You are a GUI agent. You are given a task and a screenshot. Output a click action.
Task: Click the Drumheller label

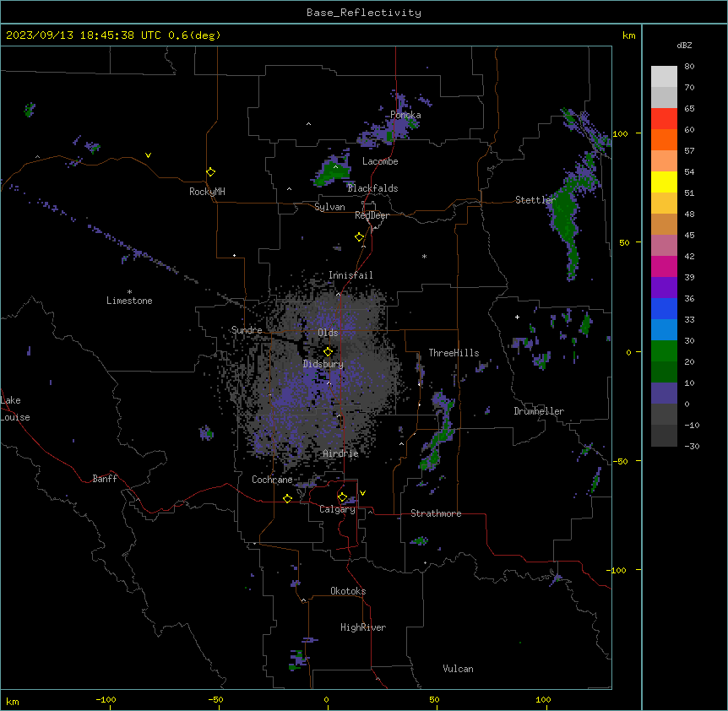[539, 411]
